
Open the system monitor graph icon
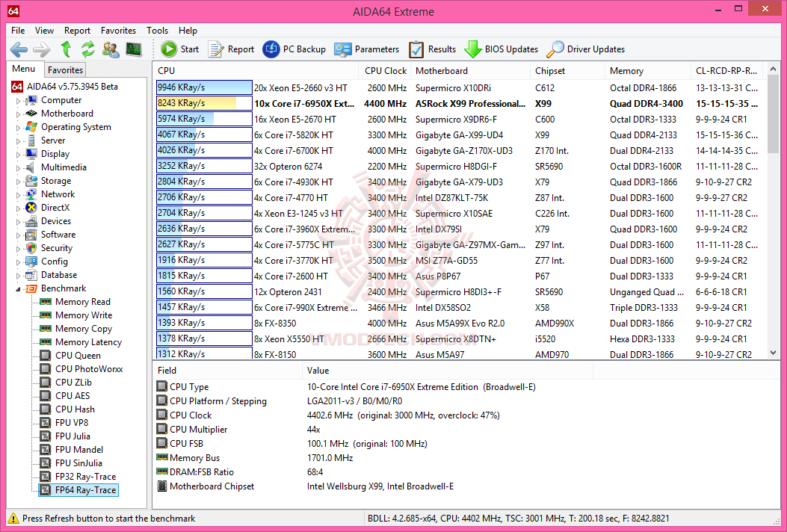coord(134,49)
